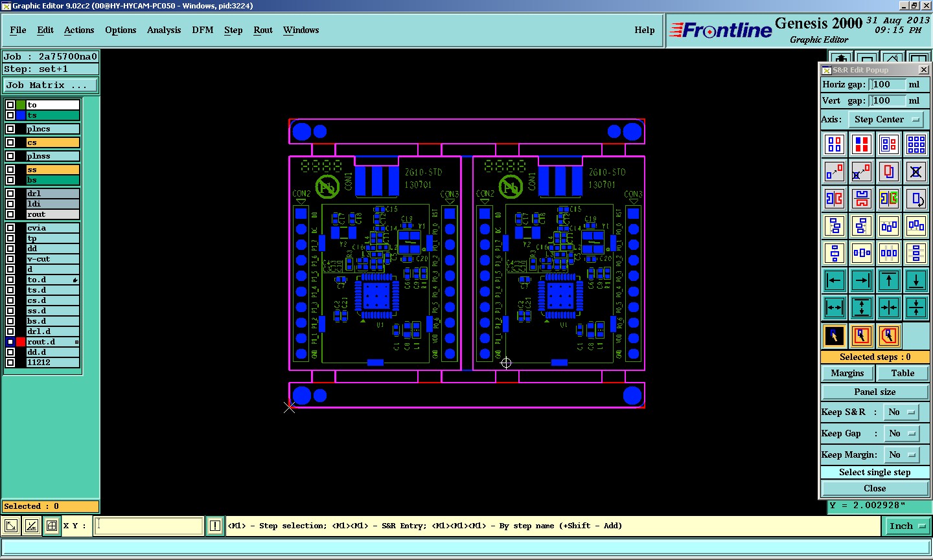Open the Analysis menu
Screen dimensions: 933x560
(164, 30)
